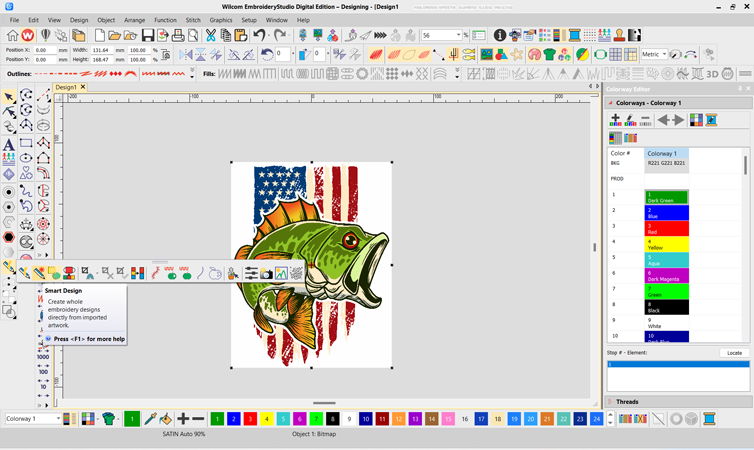This screenshot has height=450, width=754.
Task: Open the zoom percentage dropdown
Action: pyautogui.click(x=458, y=35)
